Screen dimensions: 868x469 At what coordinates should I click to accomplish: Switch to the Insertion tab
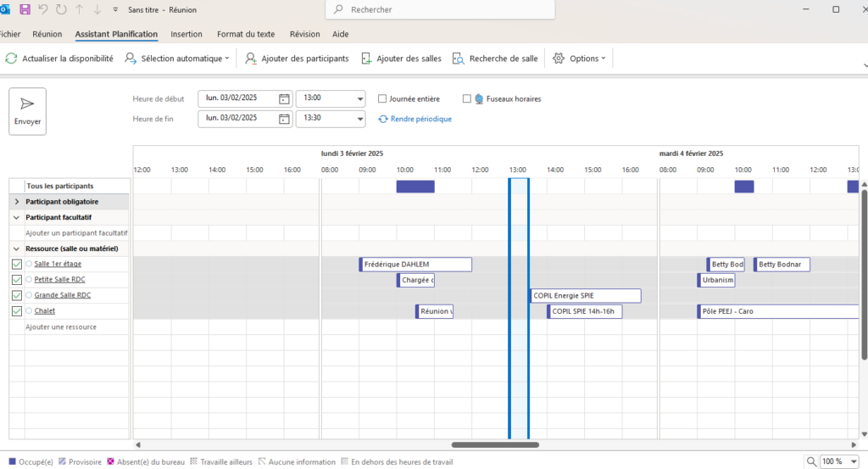pyautogui.click(x=186, y=34)
